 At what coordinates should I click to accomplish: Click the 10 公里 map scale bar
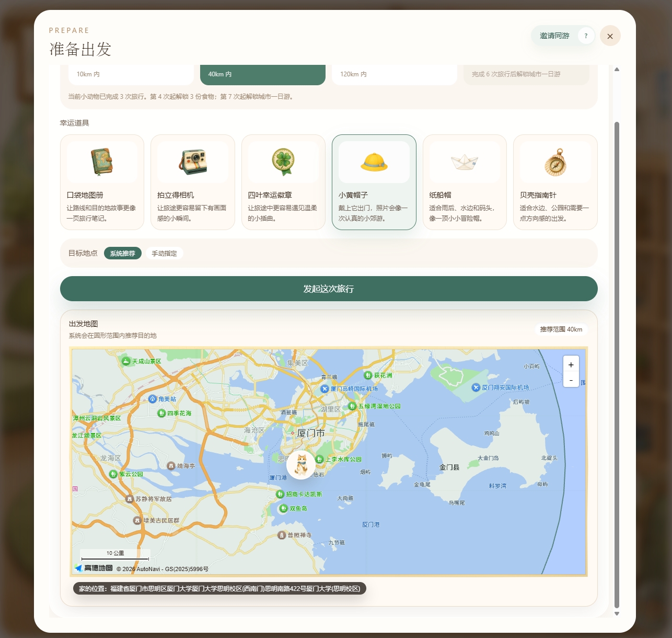115,555
